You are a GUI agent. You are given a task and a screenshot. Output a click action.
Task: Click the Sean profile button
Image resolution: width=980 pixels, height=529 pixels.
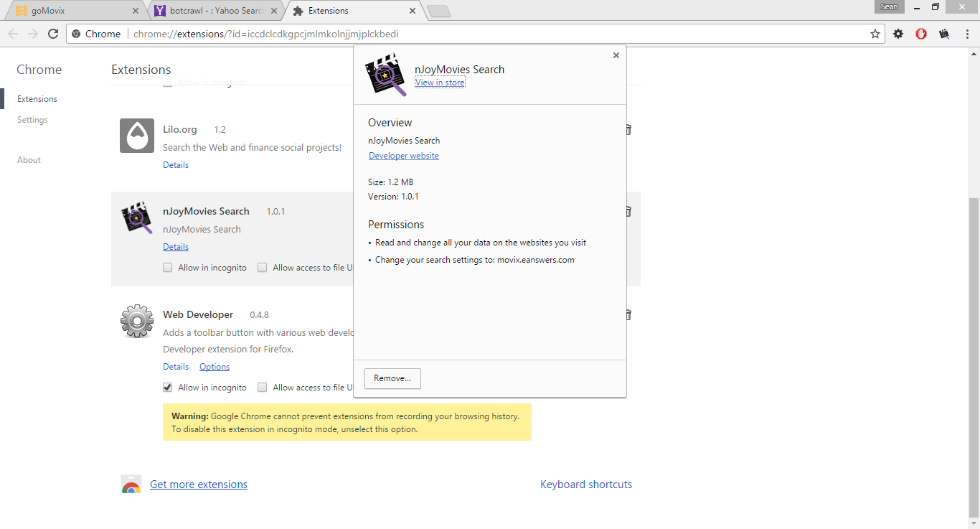pos(889,6)
